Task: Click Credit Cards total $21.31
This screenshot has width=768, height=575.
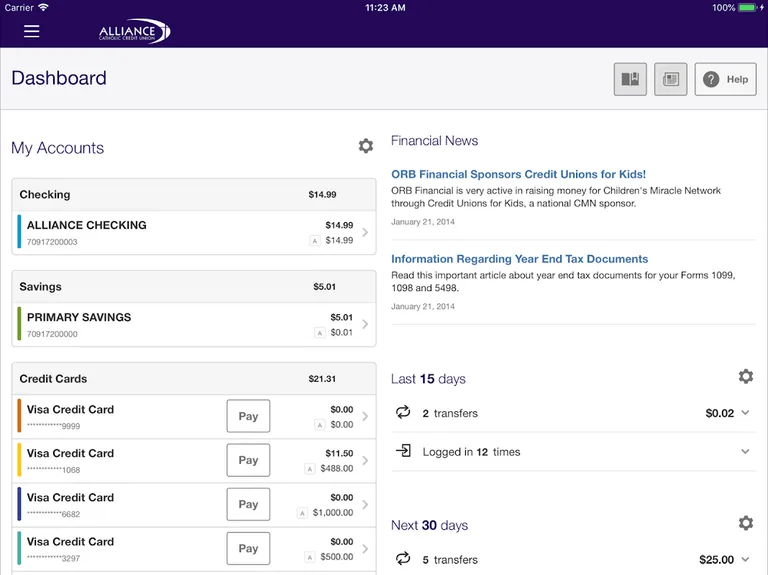Action: pos(322,379)
